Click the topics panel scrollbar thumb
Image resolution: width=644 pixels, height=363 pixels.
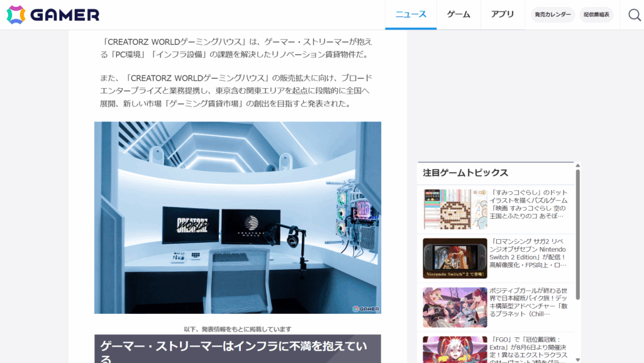(x=578, y=235)
